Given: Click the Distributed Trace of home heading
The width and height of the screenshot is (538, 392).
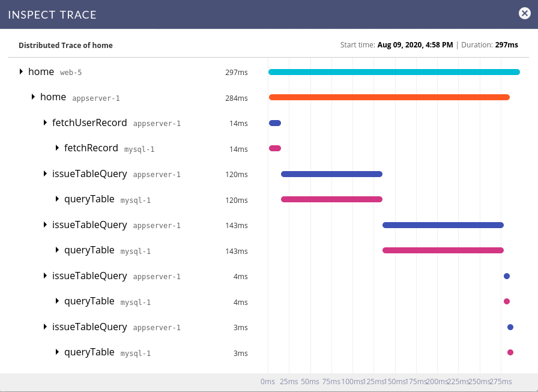Looking at the screenshot, I should pyautogui.click(x=65, y=45).
